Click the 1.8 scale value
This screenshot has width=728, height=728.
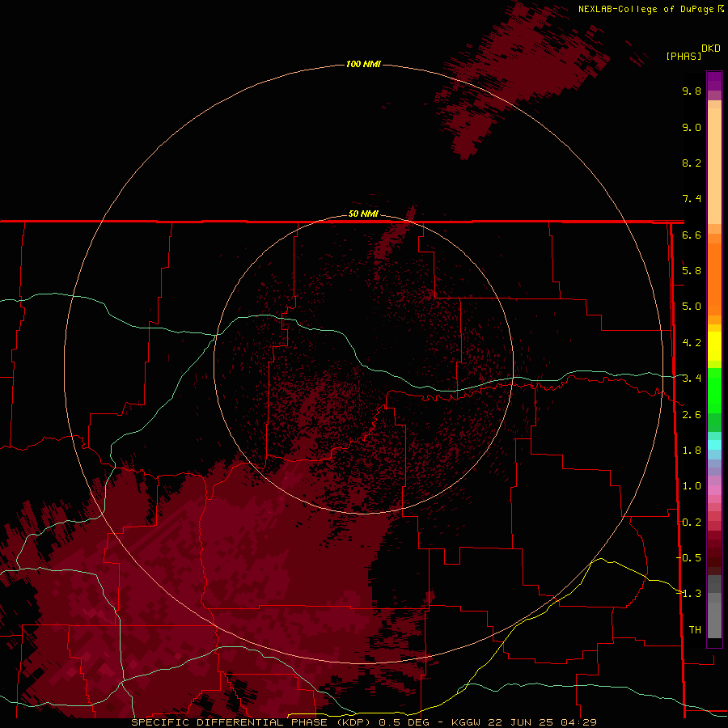[692, 451]
